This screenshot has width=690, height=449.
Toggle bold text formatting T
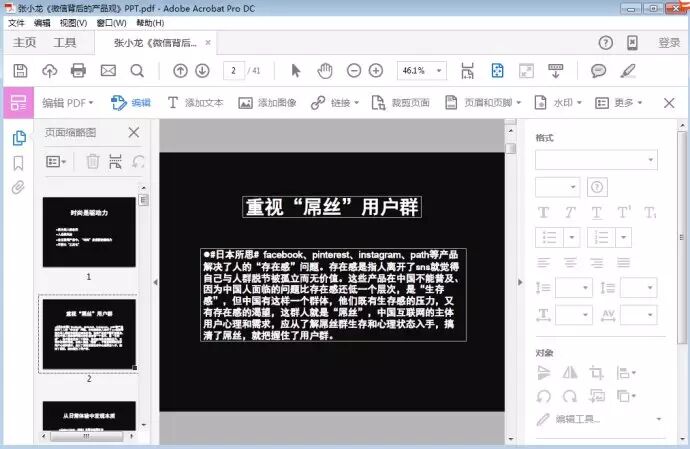pyautogui.click(x=543, y=213)
